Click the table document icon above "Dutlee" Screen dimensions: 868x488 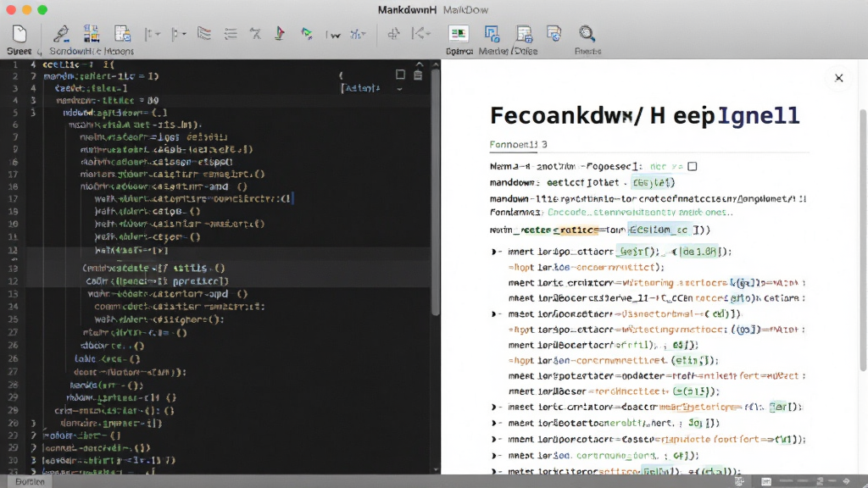tap(524, 34)
